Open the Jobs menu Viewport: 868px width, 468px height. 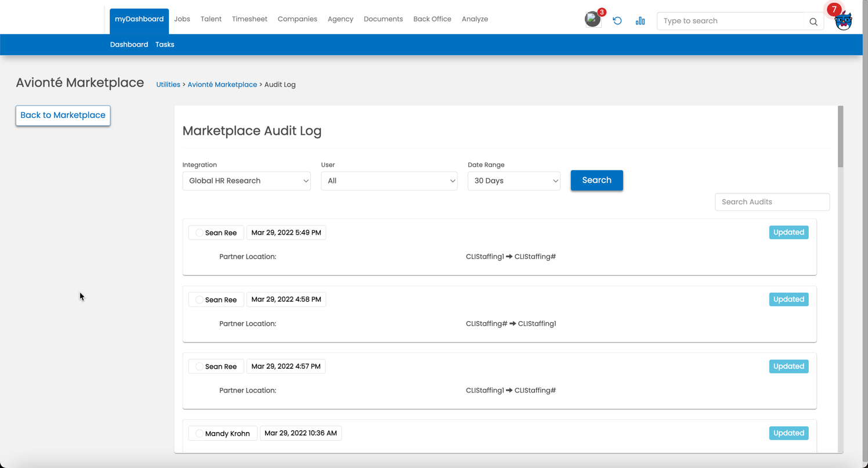point(182,19)
